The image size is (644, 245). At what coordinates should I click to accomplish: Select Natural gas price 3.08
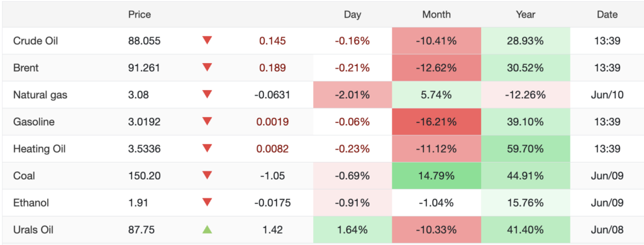coord(138,95)
